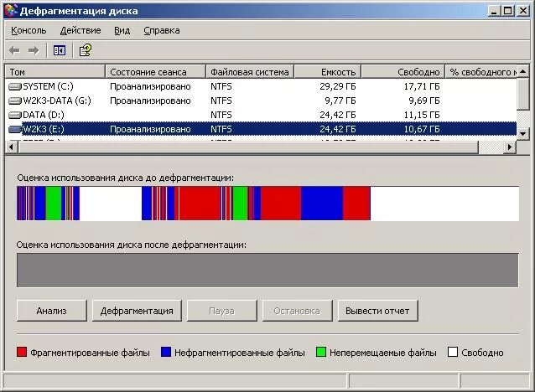Maximize the Disk Defragmenter window

pos(507,11)
